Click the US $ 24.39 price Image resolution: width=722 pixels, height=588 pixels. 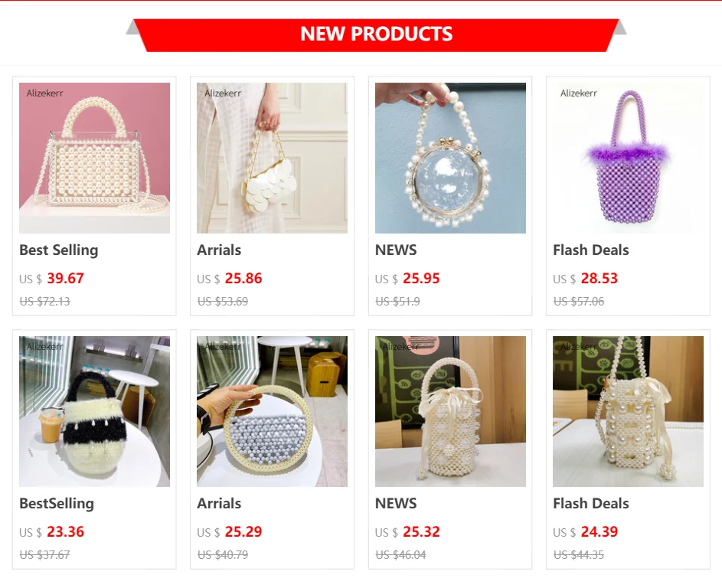[585, 532]
